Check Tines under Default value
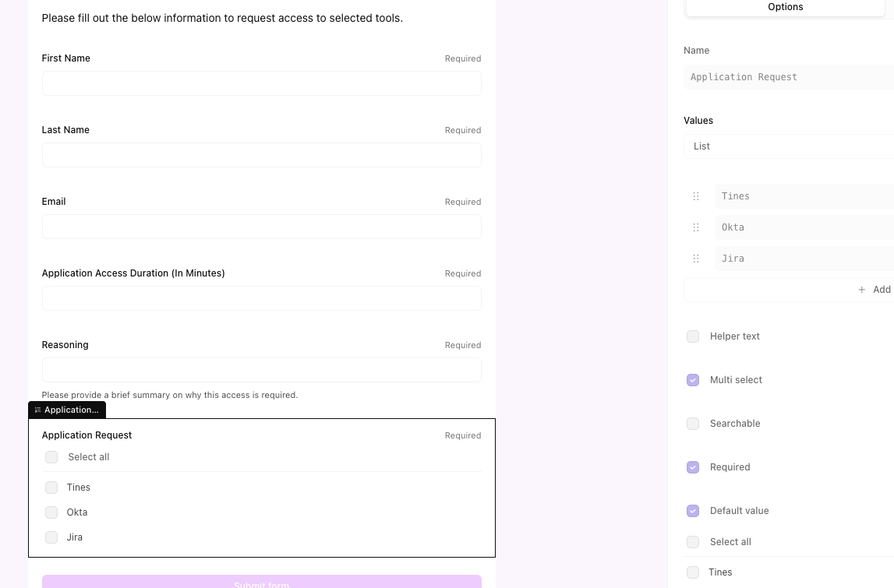The image size is (894, 588). pos(693,572)
